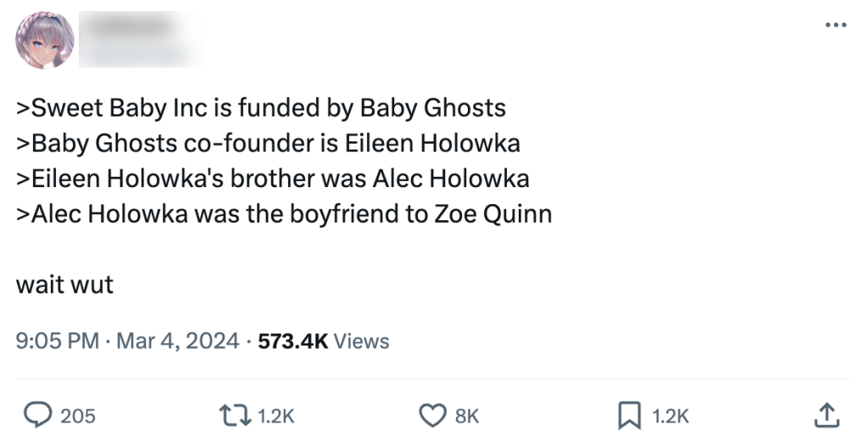Open the author's profile avatar
Image resolution: width=868 pixels, height=442 pixels.
click(45, 40)
